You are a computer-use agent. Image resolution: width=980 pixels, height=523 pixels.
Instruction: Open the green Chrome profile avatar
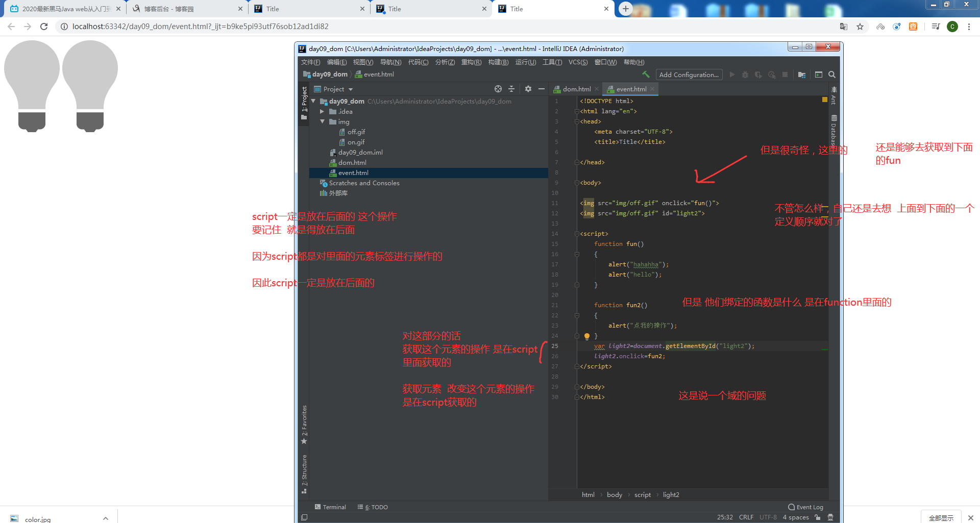[x=952, y=27]
